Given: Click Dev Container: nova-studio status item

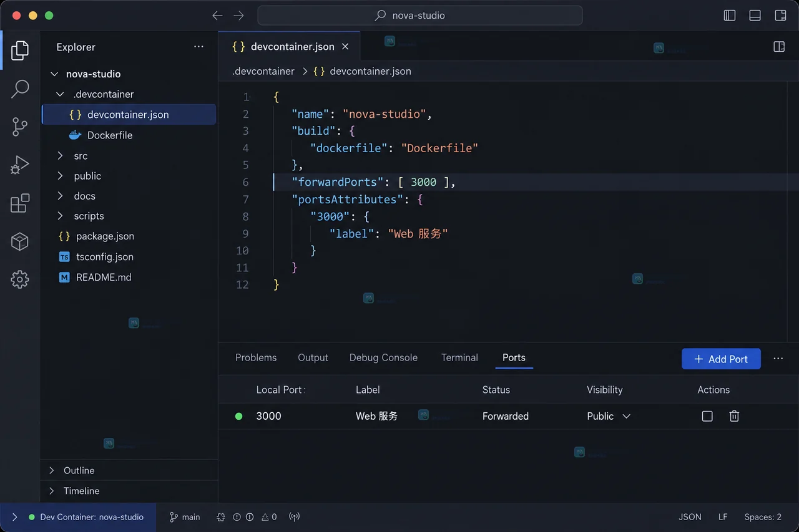Looking at the screenshot, I should [x=86, y=517].
